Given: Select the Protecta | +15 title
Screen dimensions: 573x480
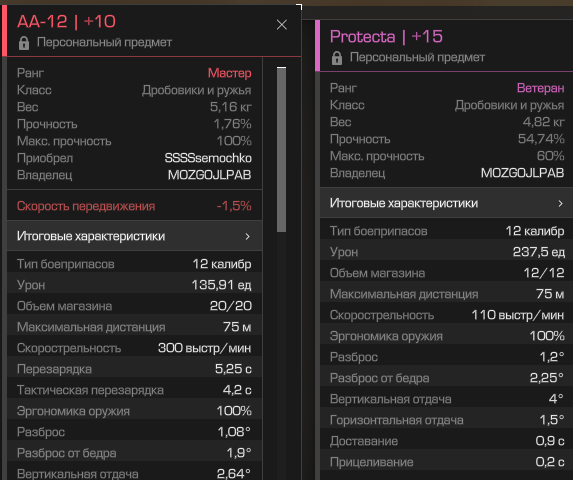Looking at the screenshot, I should 386,36.
